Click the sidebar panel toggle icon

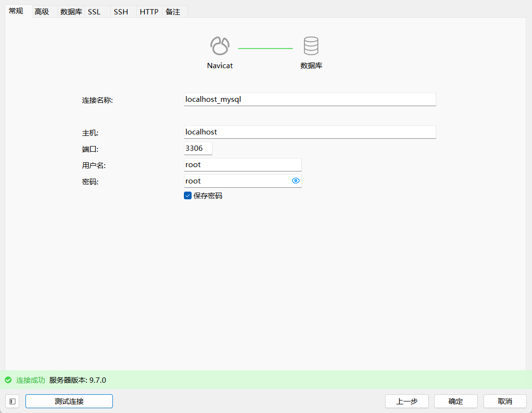click(x=12, y=401)
